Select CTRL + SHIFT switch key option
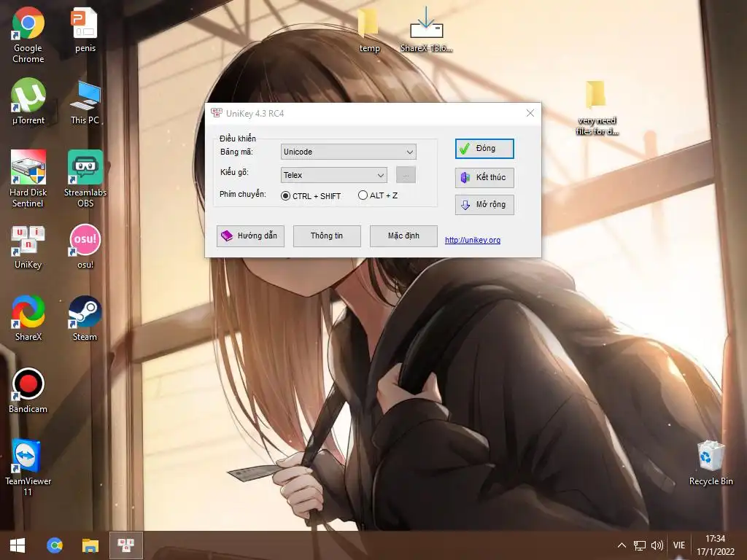 pyautogui.click(x=311, y=195)
